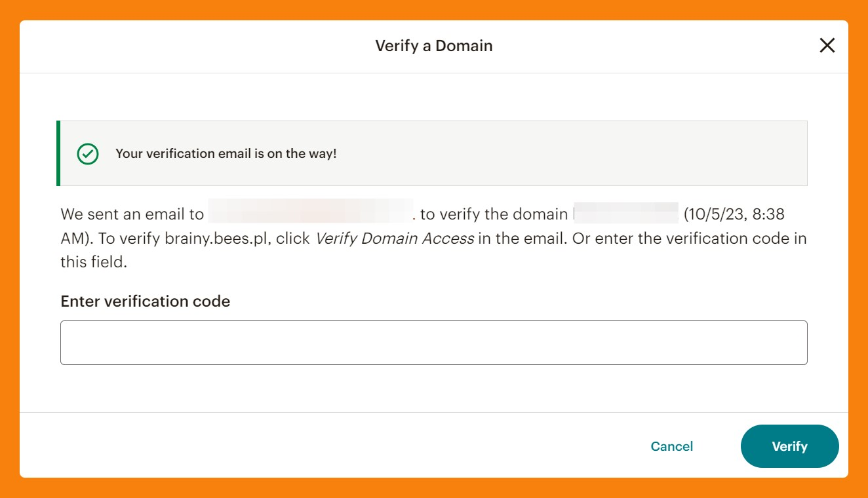Click the "Enter verification code" label
Image resolution: width=868 pixels, height=498 pixels.
pyautogui.click(x=145, y=301)
